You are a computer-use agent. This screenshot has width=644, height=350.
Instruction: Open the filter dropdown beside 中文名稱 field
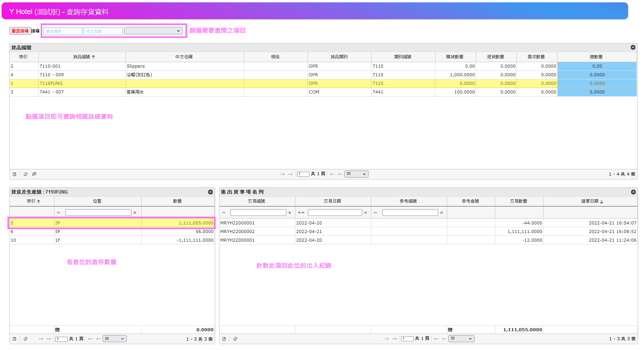click(153, 31)
